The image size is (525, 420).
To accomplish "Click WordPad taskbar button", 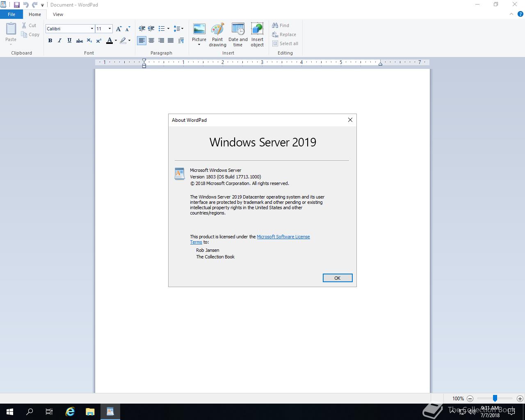I will point(110,412).
